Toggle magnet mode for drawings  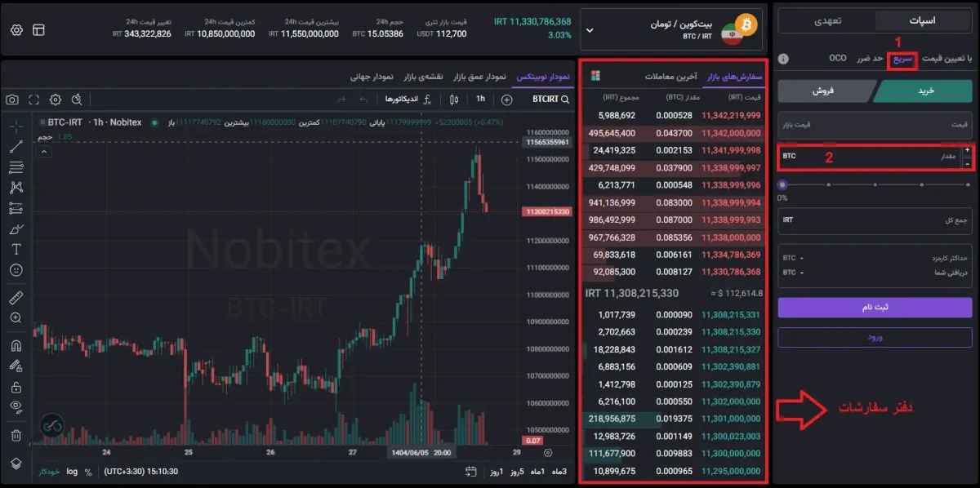16,345
